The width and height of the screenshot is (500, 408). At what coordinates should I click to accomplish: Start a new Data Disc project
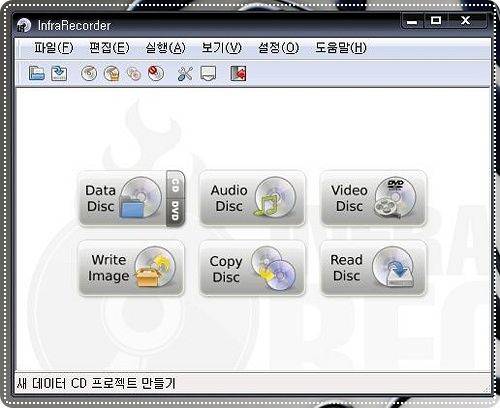(x=122, y=198)
